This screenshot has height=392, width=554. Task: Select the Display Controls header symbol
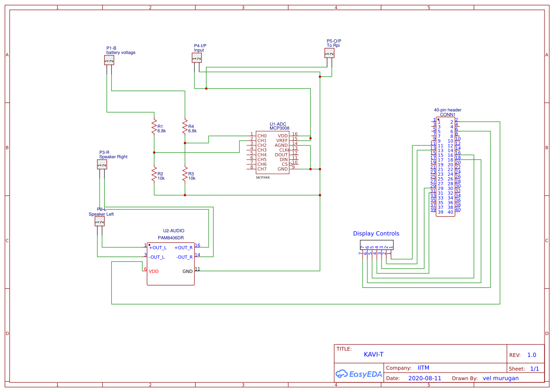point(376,245)
